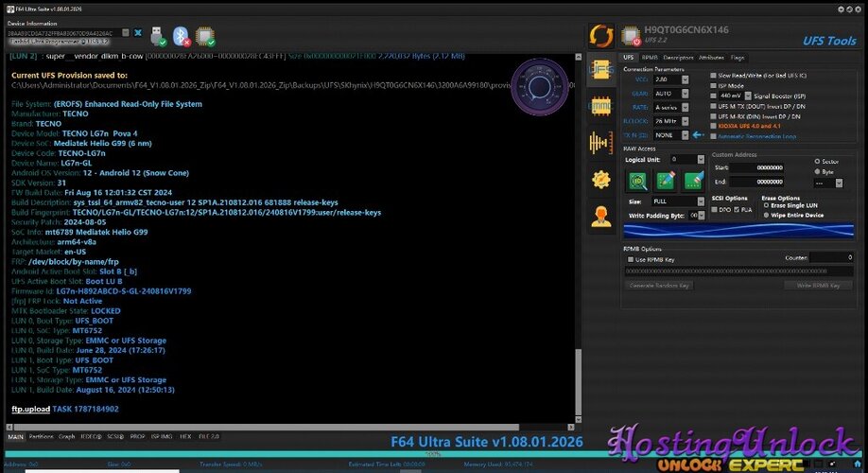
Task: Open the Graph bottom tab
Action: [x=67, y=436]
